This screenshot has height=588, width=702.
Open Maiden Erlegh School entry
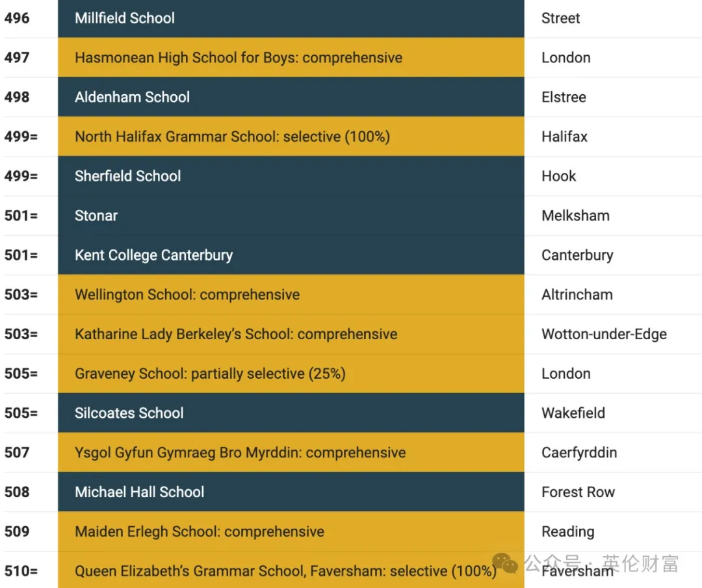(291, 531)
